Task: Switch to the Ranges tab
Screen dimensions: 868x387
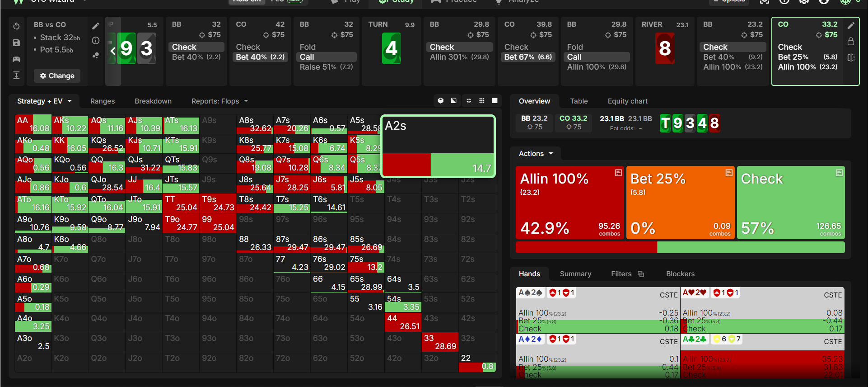Action: pyautogui.click(x=103, y=101)
